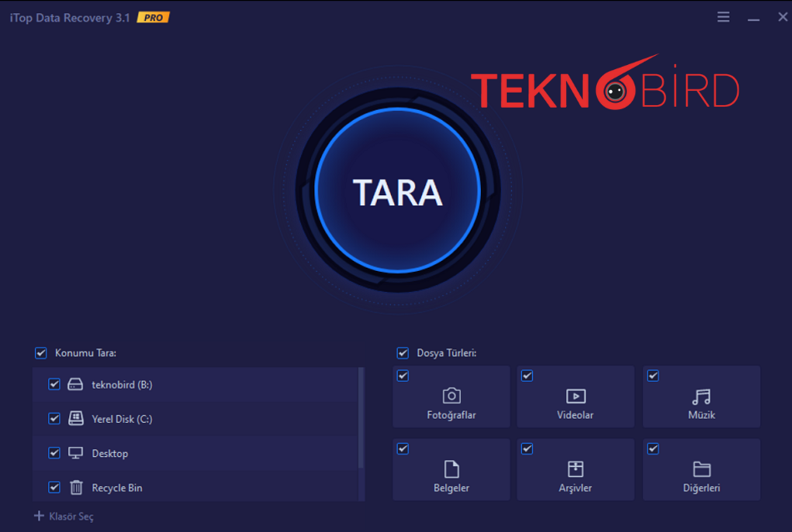Uncheck the Diğerleri file type checkbox

pos(653,448)
